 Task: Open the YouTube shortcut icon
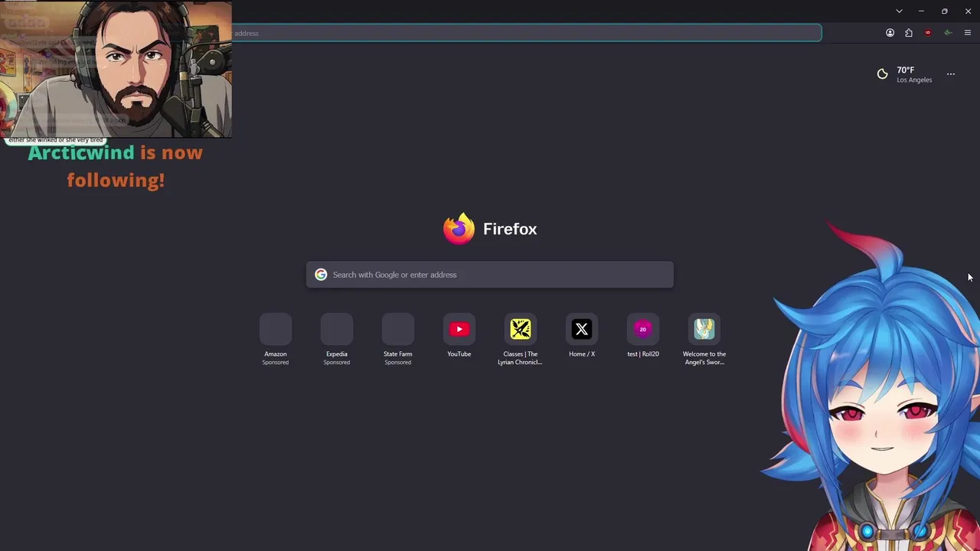[x=459, y=329]
